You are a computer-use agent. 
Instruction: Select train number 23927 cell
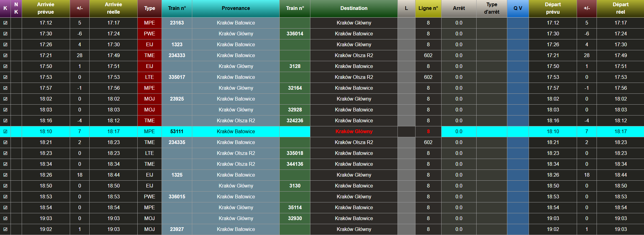(x=177, y=229)
